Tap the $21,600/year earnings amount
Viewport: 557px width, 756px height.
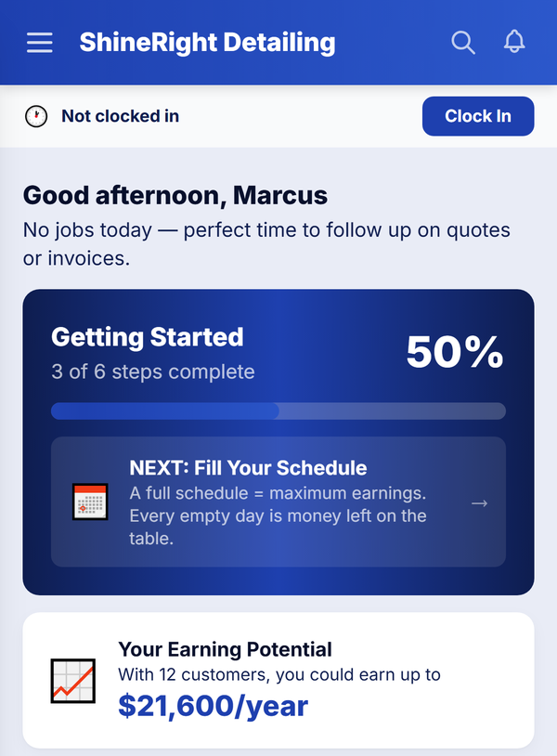click(213, 707)
